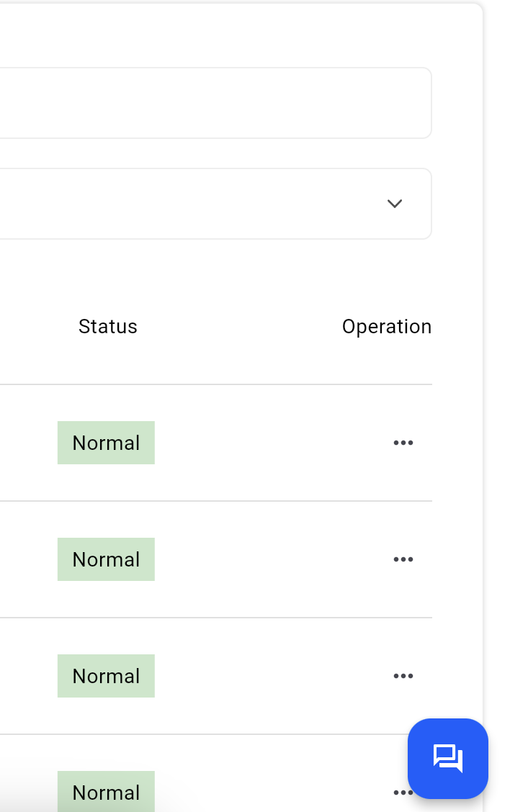Image resolution: width=510 pixels, height=812 pixels.
Task: Click the Normal status badge in third row
Action: tap(107, 676)
